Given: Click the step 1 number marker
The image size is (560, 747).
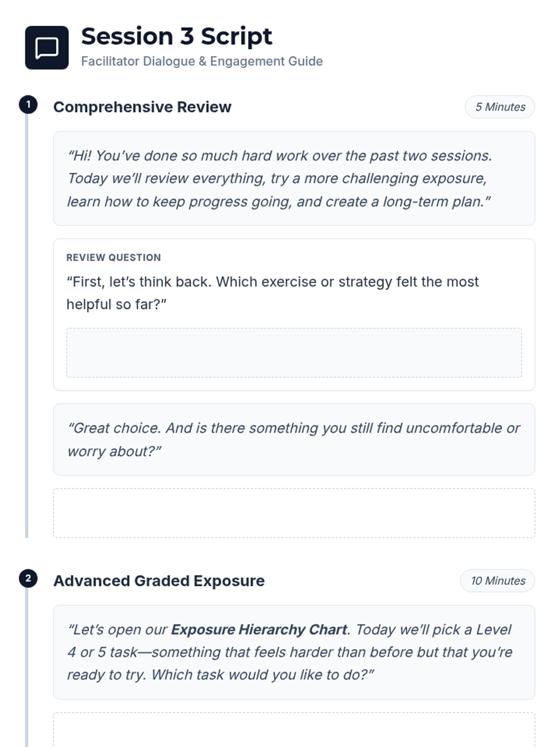Looking at the screenshot, I should (x=28, y=105).
